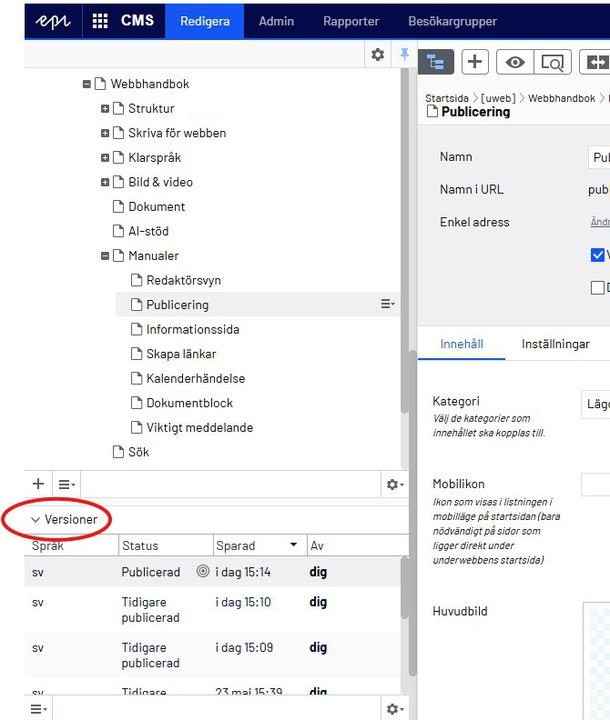Select the version saved i dag 15:09
Viewport: 610px width, 720px height.
coord(212,655)
